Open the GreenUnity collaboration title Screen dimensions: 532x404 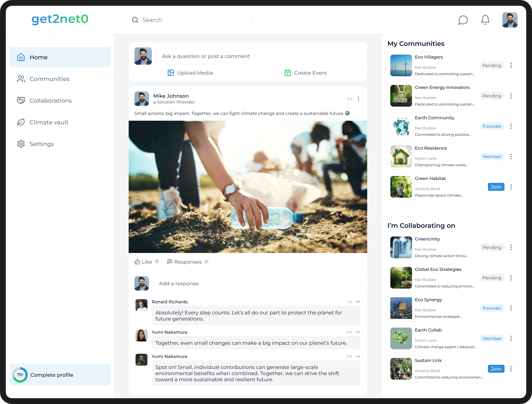(x=427, y=239)
